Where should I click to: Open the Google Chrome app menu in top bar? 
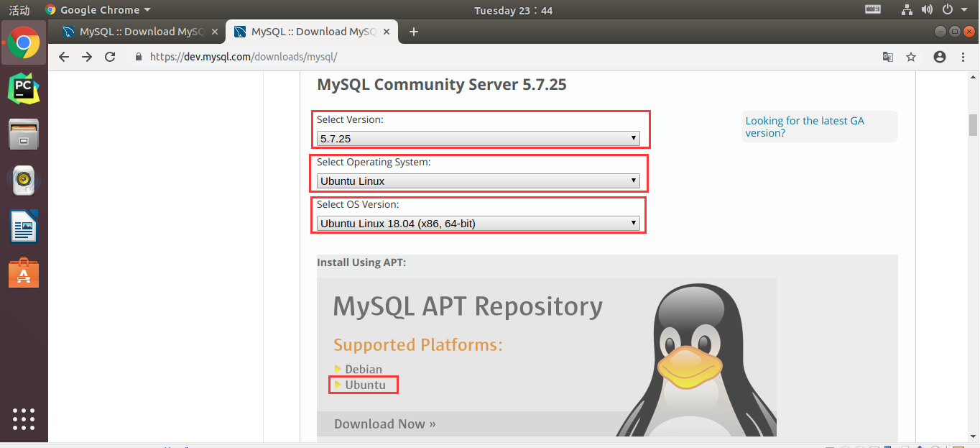pyautogui.click(x=98, y=10)
